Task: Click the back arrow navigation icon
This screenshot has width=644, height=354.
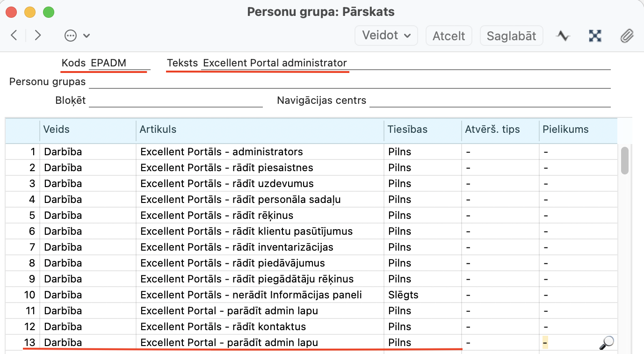Action: [14, 36]
